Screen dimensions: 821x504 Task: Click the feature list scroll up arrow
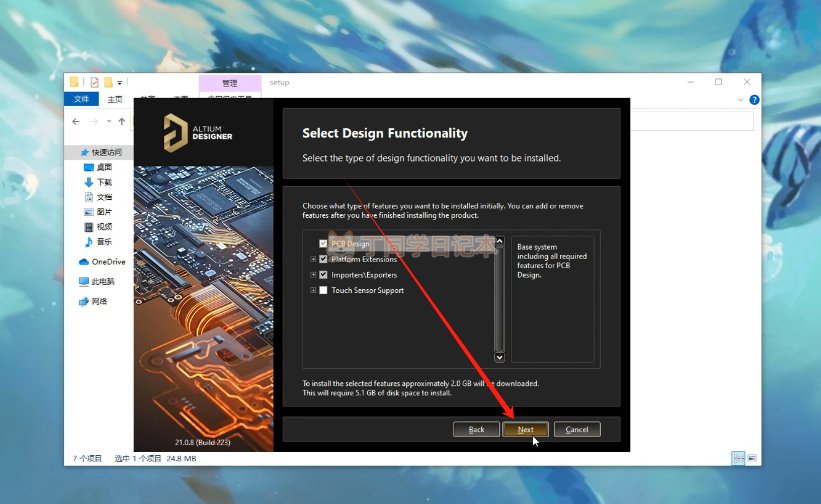(500, 241)
